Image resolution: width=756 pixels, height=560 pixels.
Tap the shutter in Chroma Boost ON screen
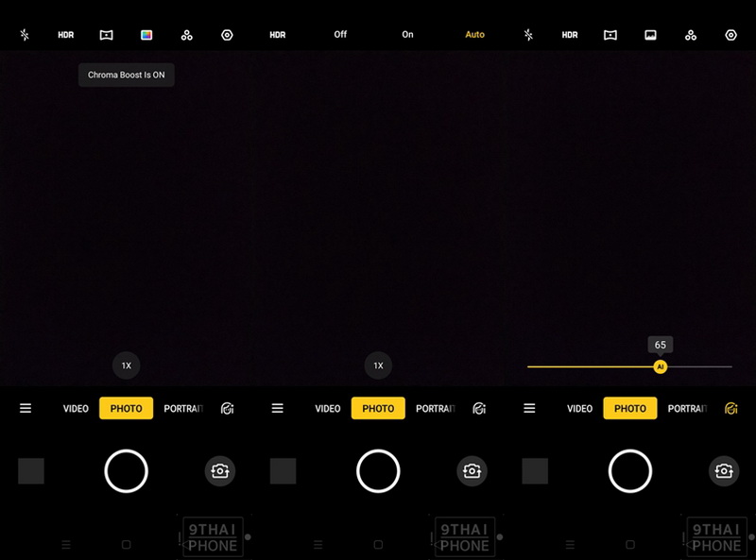(x=127, y=471)
